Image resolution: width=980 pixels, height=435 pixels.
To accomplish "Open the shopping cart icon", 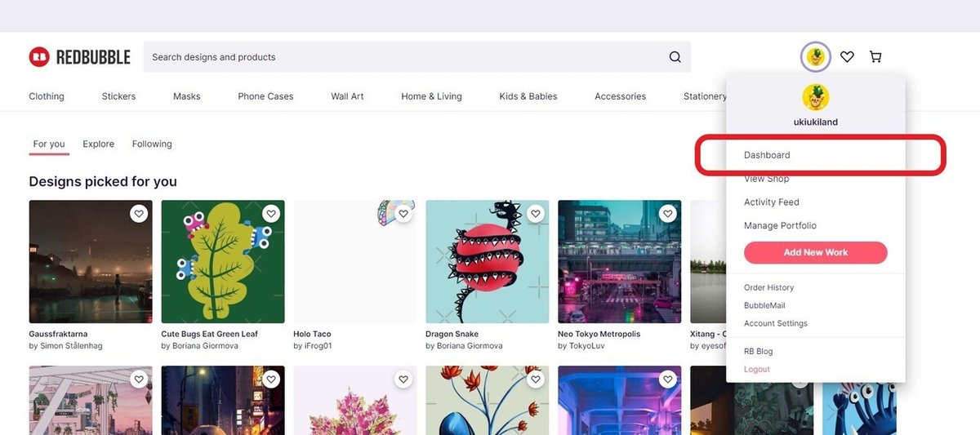I will [x=875, y=56].
